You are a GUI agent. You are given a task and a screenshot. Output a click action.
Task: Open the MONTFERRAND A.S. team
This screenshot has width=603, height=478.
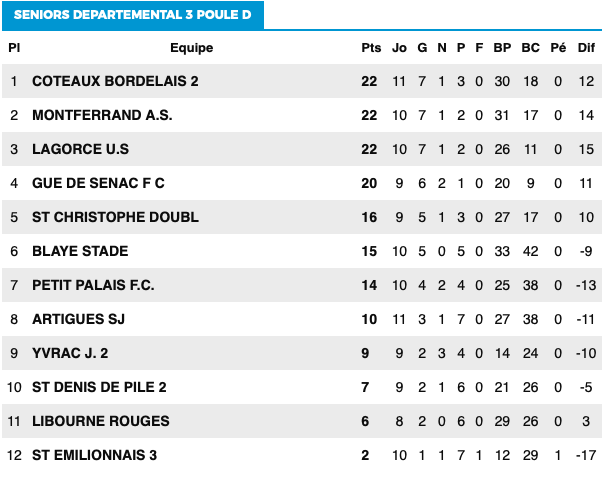point(102,115)
